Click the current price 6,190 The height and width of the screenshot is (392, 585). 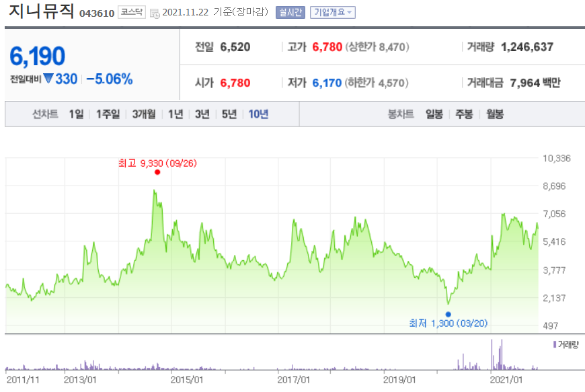(37, 56)
